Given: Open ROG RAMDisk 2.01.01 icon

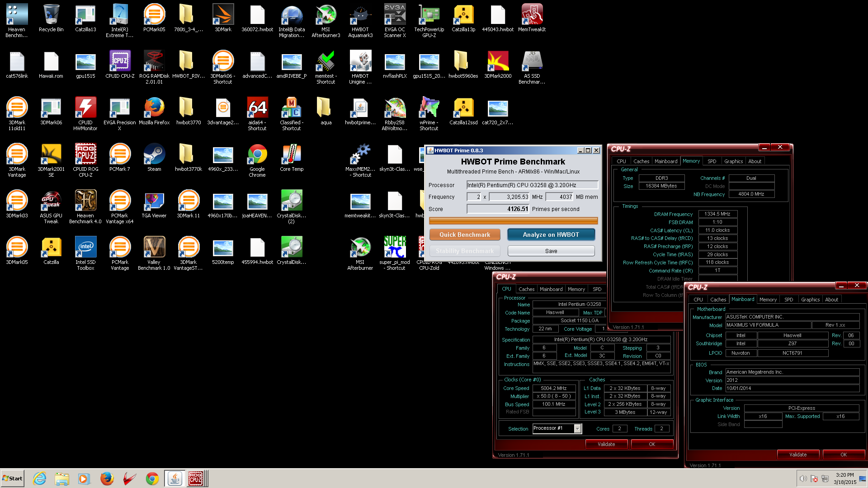Looking at the screenshot, I should coord(154,67).
